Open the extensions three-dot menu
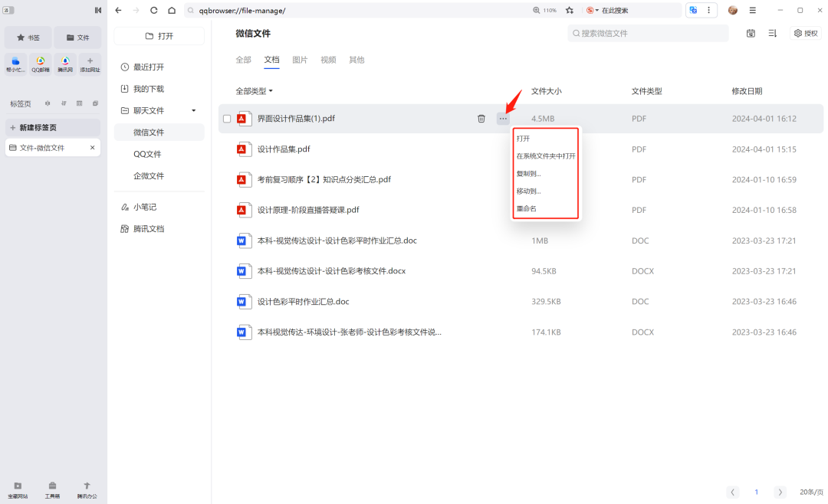Screen dimensions: 828x504 coord(708,10)
